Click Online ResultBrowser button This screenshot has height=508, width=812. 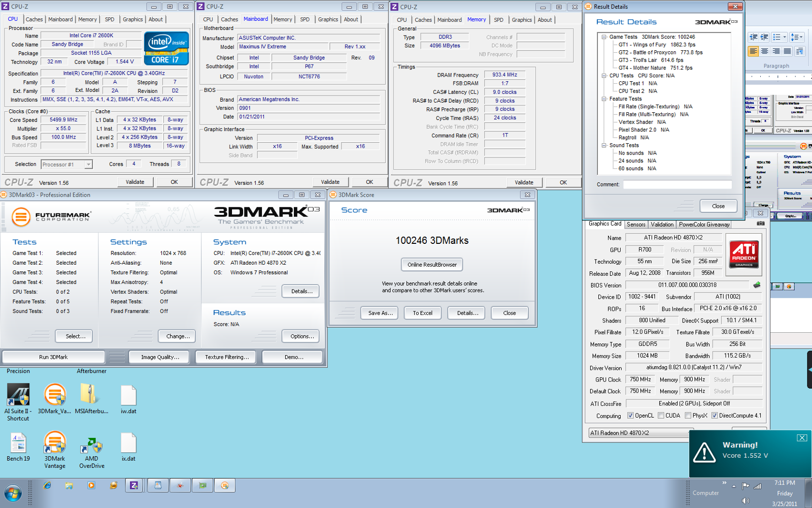pyautogui.click(x=432, y=265)
